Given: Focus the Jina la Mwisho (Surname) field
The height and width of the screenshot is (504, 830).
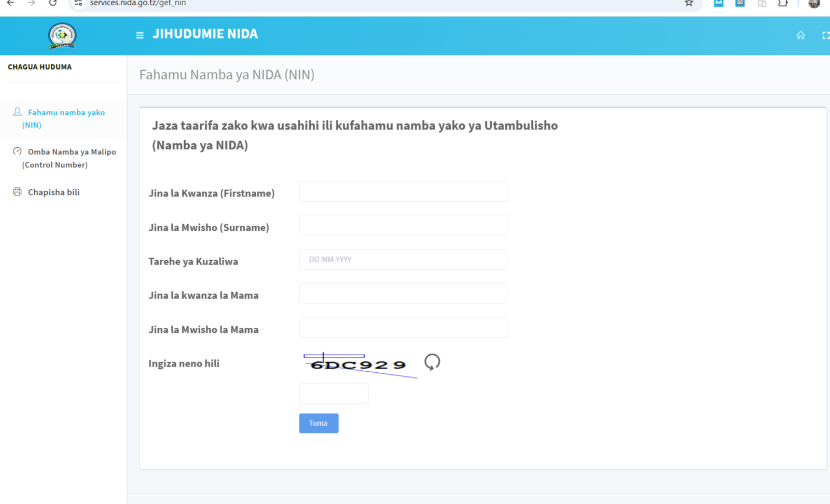Looking at the screenshot, I should click(403, 226).
